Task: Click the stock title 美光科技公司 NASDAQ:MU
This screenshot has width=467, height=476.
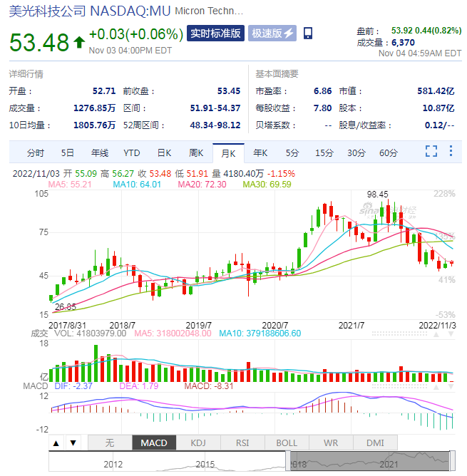Action: 90,11
